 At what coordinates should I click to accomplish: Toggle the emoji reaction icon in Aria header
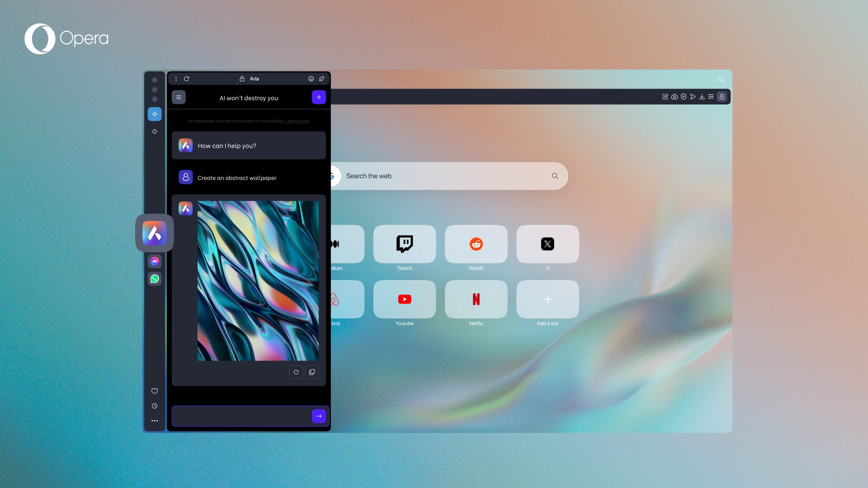[x=311, y=79]
